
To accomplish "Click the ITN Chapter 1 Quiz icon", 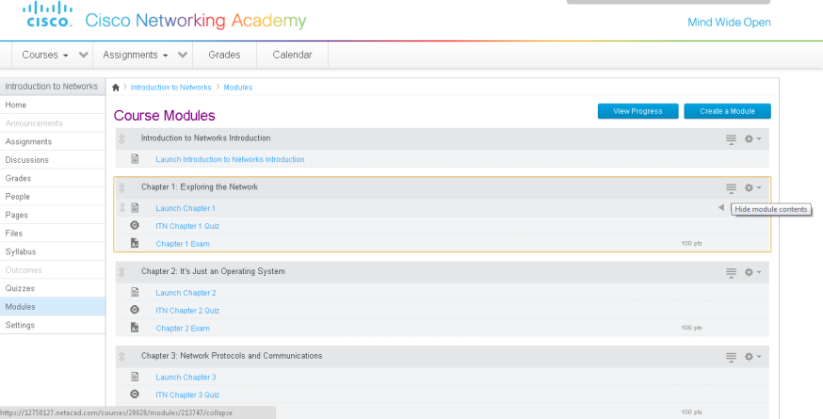I will tap(134, 226).
